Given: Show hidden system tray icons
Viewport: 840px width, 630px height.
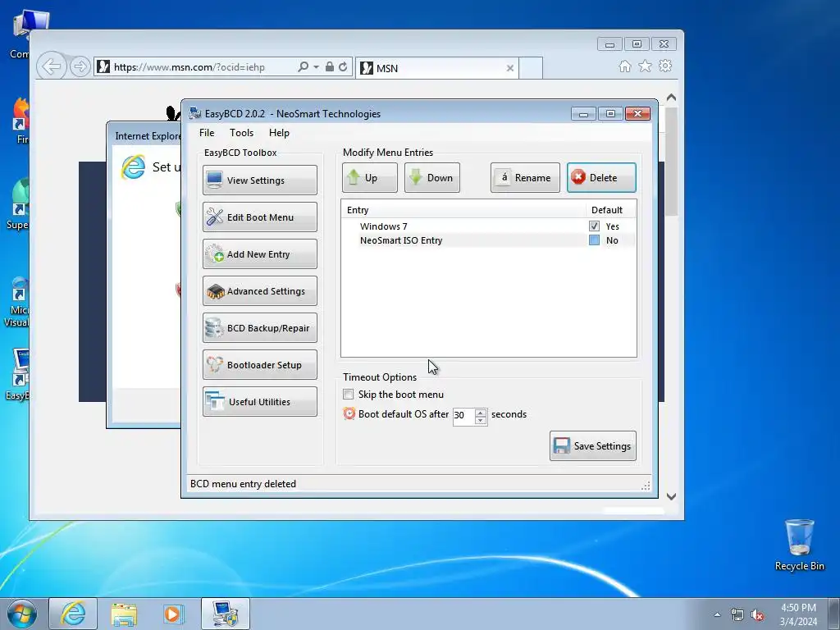Looking at the screenshot, I should [717, 615].
